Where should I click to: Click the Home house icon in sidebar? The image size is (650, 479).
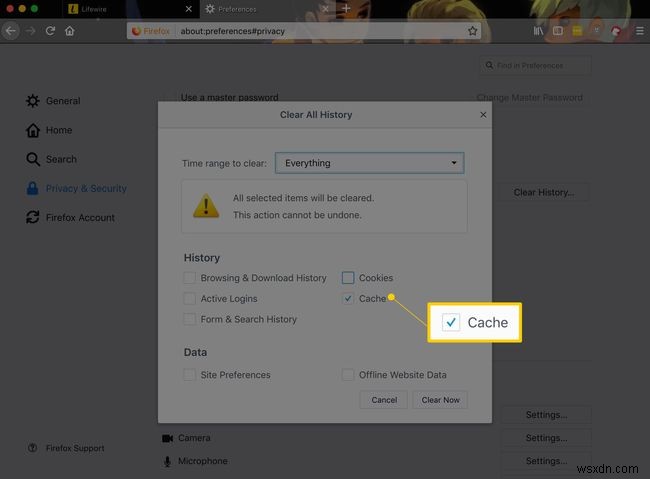(x=33, y=130)
